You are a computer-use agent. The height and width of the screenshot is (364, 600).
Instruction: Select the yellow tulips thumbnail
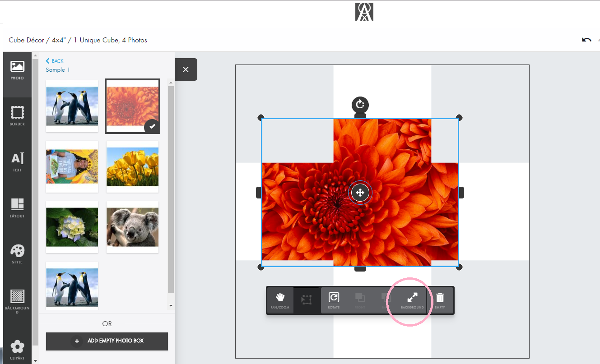(x=132, y=166)
